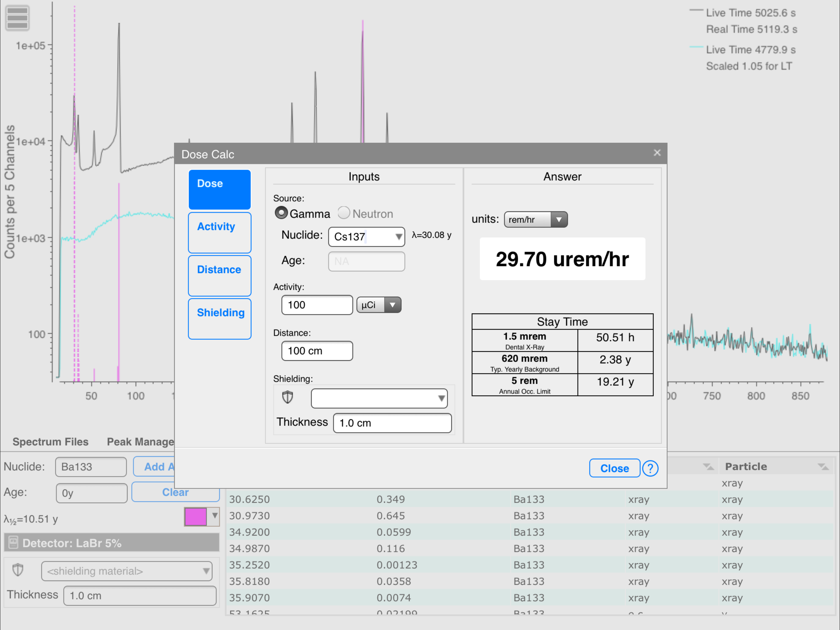
Task: Open the Dose Calc shielding material dropdown
Action: coord(379,398)
